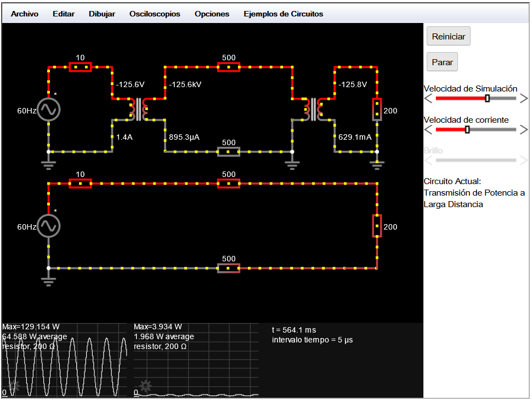Select upper circuit bottom 500 resistor
Image resolution: width=532 pixels, height=400 pixels.
pyautogui.click(x=229, y=152)
